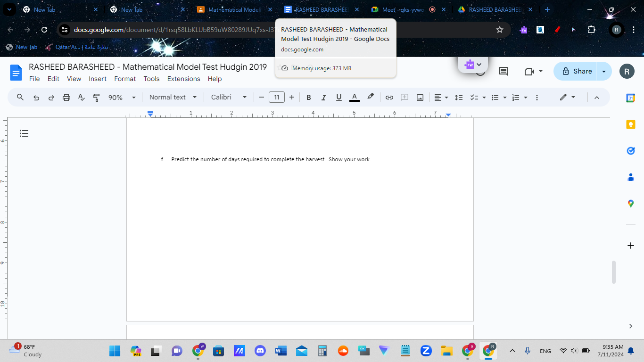Undo the last edit

(36, 98)
